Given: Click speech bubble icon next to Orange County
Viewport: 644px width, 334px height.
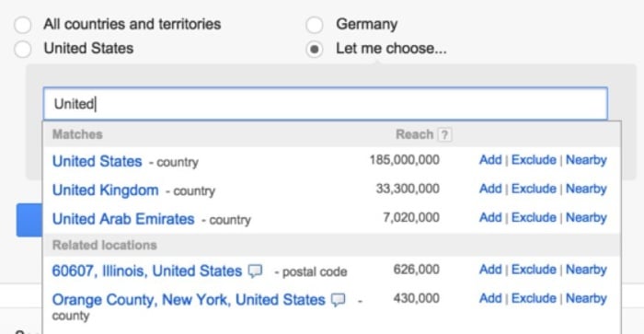Looking at the screenshot, I should [338, 300].
